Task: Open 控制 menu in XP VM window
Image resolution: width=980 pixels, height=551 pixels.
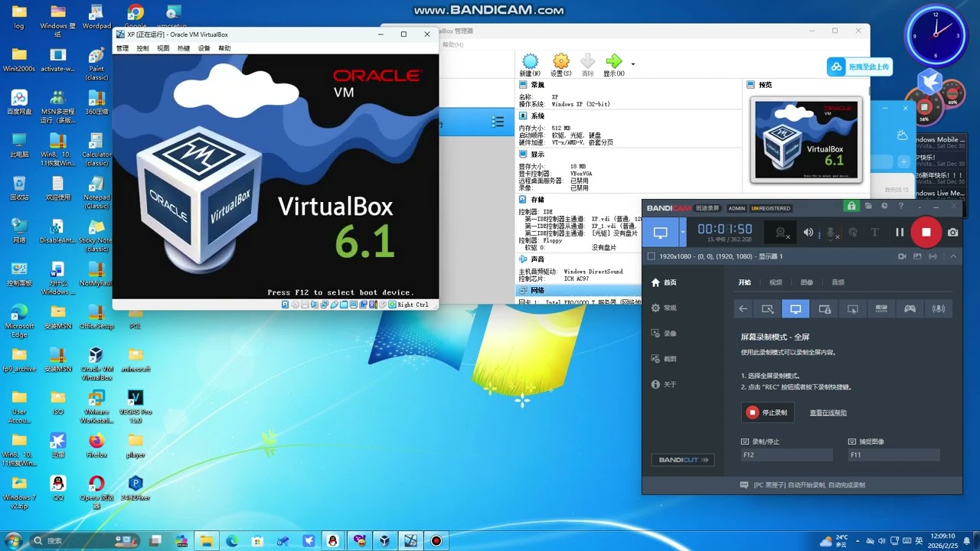Action: click(142, 48)
